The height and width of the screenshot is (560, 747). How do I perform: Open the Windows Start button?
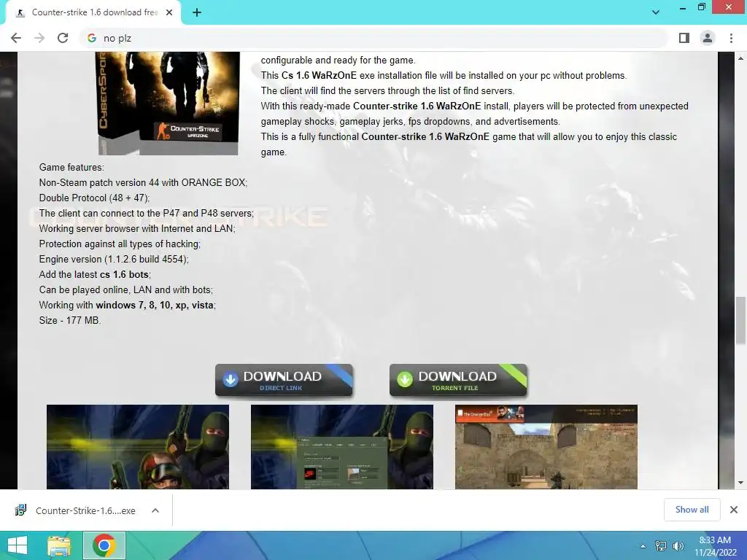18,545
